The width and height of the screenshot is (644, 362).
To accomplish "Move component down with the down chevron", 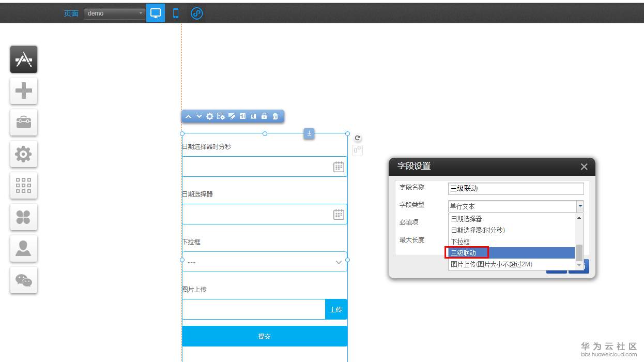I will pyautogui.click(x=199, y=116).
